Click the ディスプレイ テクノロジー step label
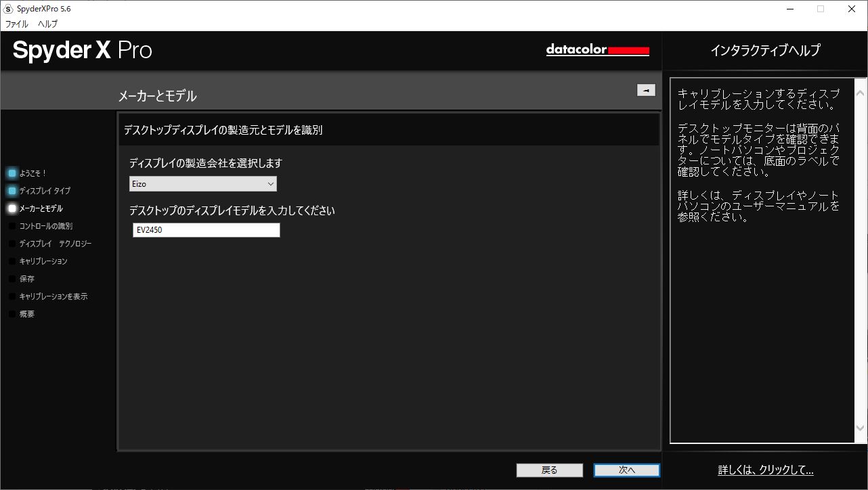The height and width of the screenshot is (490, 868). (56, 244)
